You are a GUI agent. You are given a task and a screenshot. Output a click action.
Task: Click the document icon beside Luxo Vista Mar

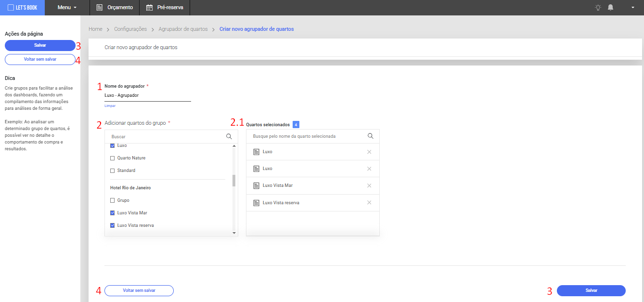(256, 186)
